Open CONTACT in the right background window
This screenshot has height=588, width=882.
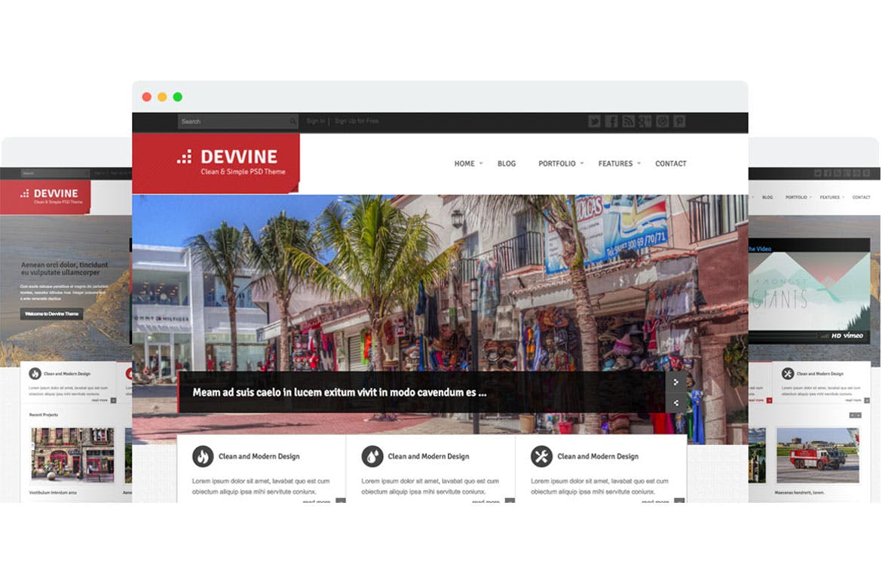(861, 198)
